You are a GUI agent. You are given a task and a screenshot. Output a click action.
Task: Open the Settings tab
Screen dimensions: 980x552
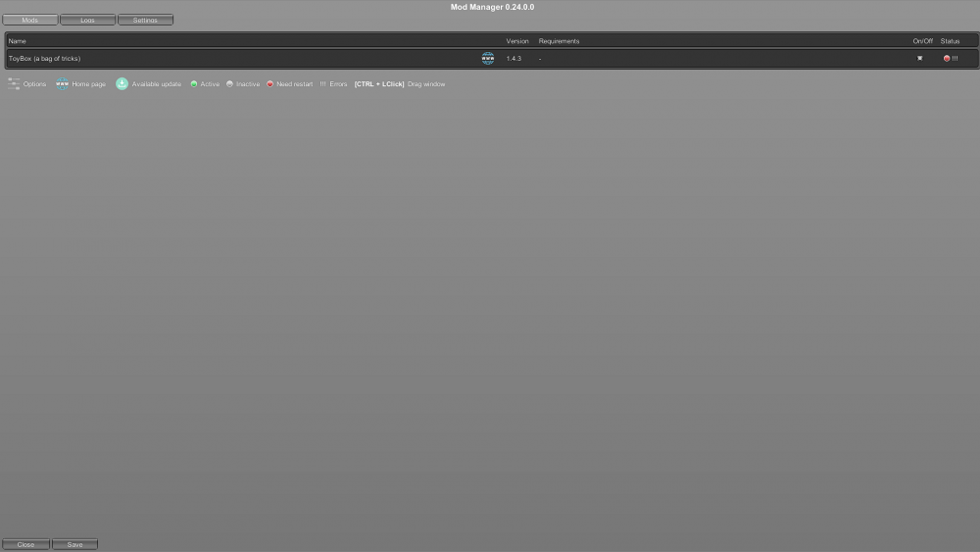pos(145,20)
